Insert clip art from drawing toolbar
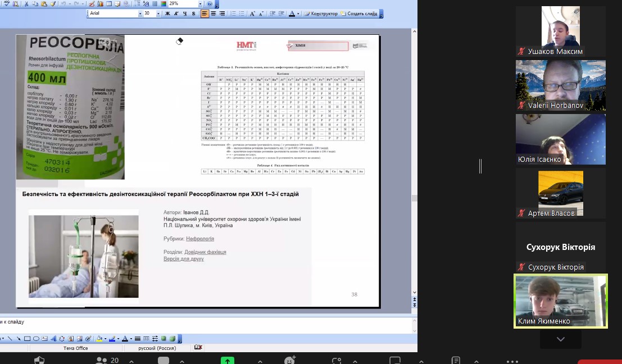The width and height of the screenshot is (622, 364). click(71, 339)
